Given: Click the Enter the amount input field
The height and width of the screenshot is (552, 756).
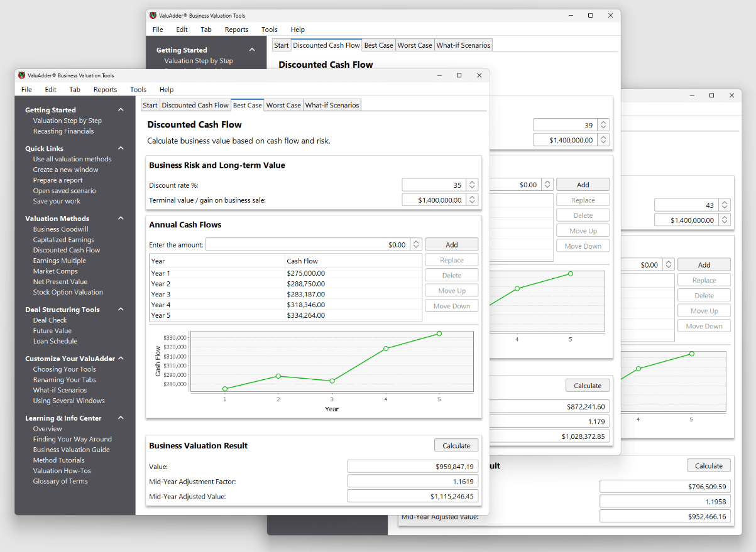Looking at the screenshot, I should (x=307, y=245).
